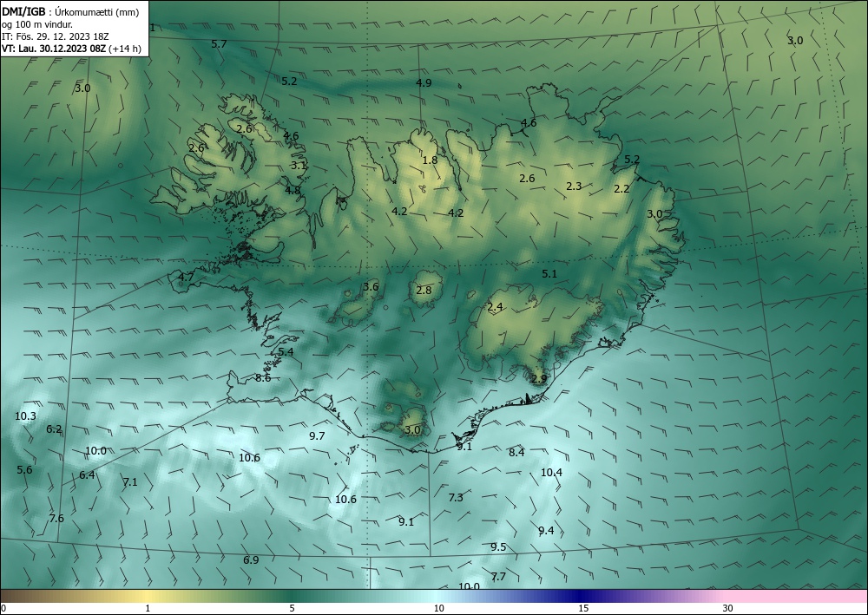868x615 pixels.
Task: Select the 4.8 value on the map
Action: (x=293, y=190)
